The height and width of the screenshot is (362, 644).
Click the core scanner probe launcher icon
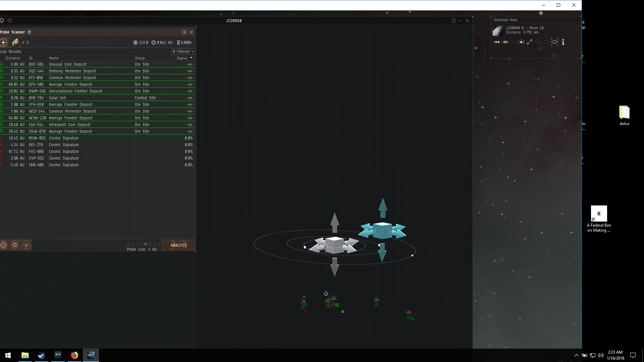pyautogui.click(x=15, y=43)
